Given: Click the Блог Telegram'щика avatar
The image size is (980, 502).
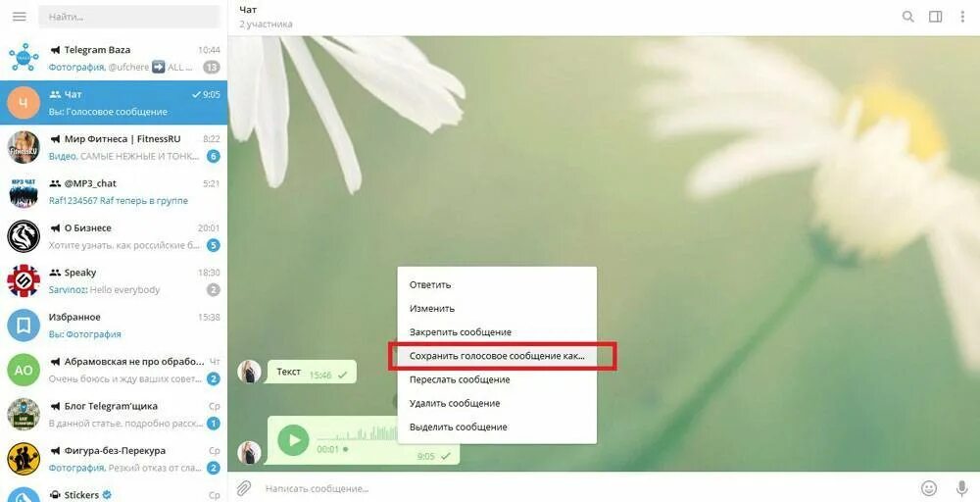Looking at the screenshot, I should [24, 415].
